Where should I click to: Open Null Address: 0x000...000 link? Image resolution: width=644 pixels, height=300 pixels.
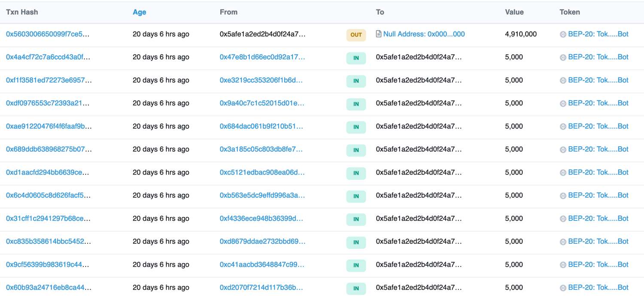(x=424, y=34)
